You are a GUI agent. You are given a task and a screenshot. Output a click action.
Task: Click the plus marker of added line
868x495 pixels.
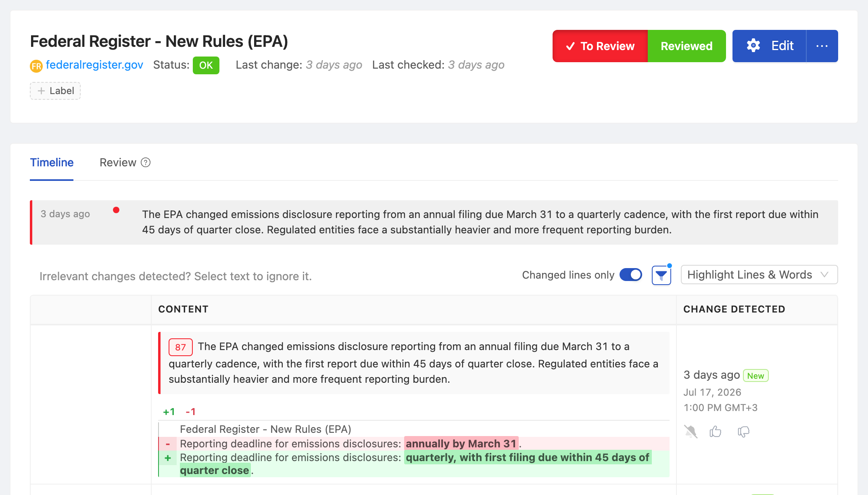pyautogui.click(x=168, y=458)
